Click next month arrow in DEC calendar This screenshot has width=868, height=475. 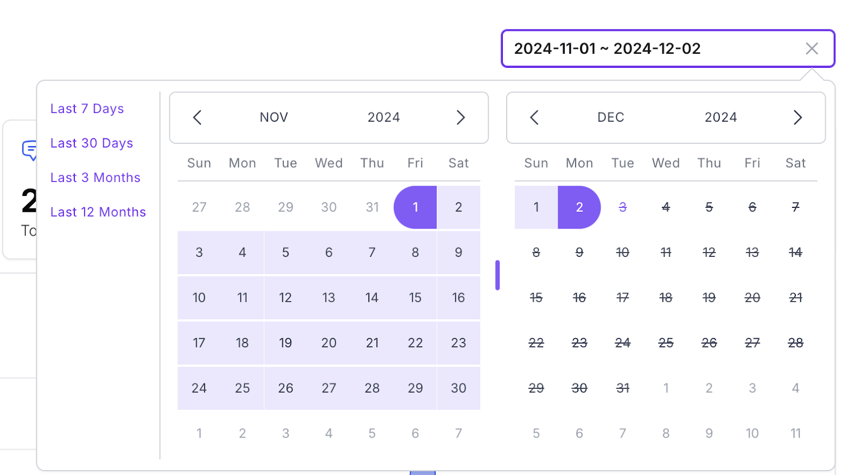click(x=797, y=117)
